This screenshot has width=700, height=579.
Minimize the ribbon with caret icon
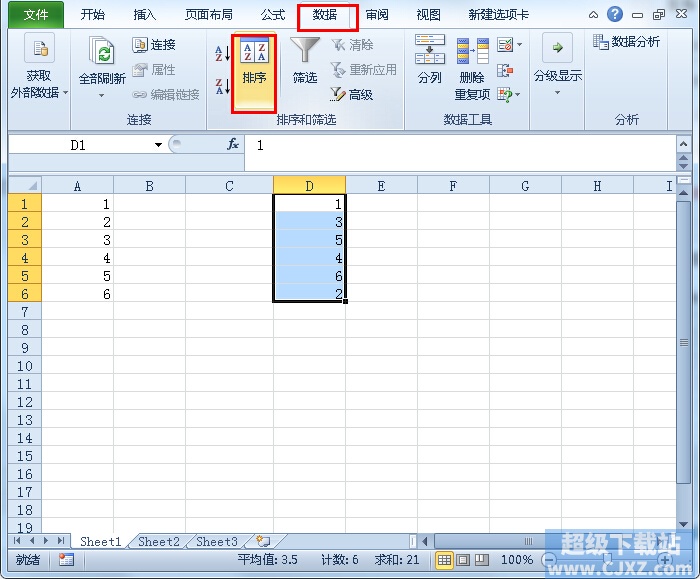(x=593, y=15)
